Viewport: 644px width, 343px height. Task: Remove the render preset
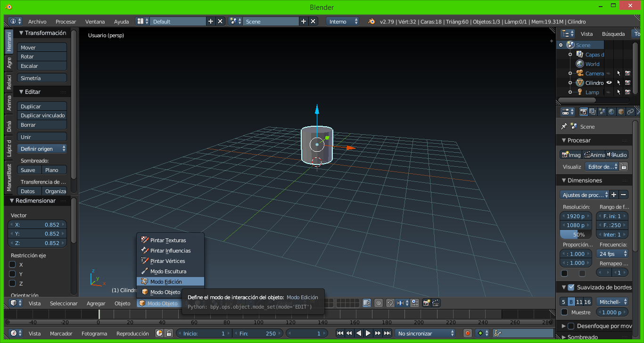click(623, 195)
